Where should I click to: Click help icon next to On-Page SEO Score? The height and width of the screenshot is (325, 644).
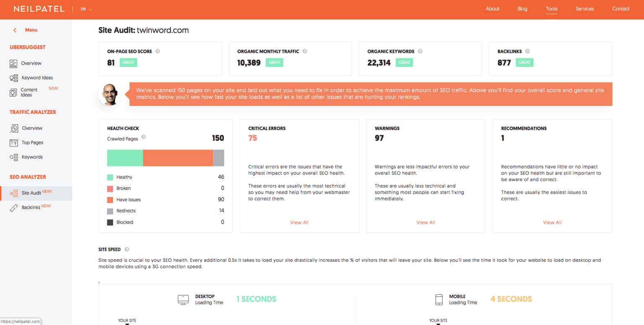click(158, 51)
